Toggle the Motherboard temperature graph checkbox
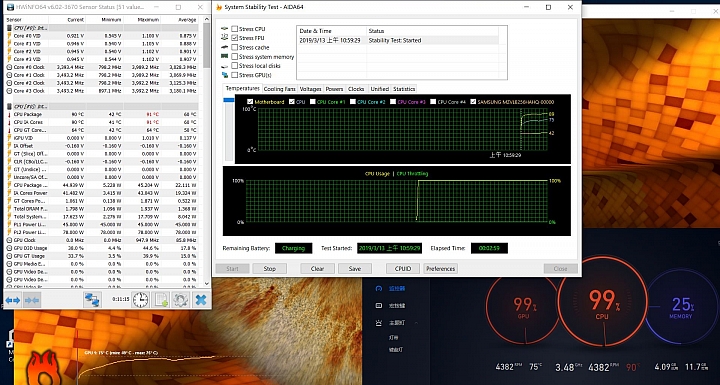 point(250,102)
